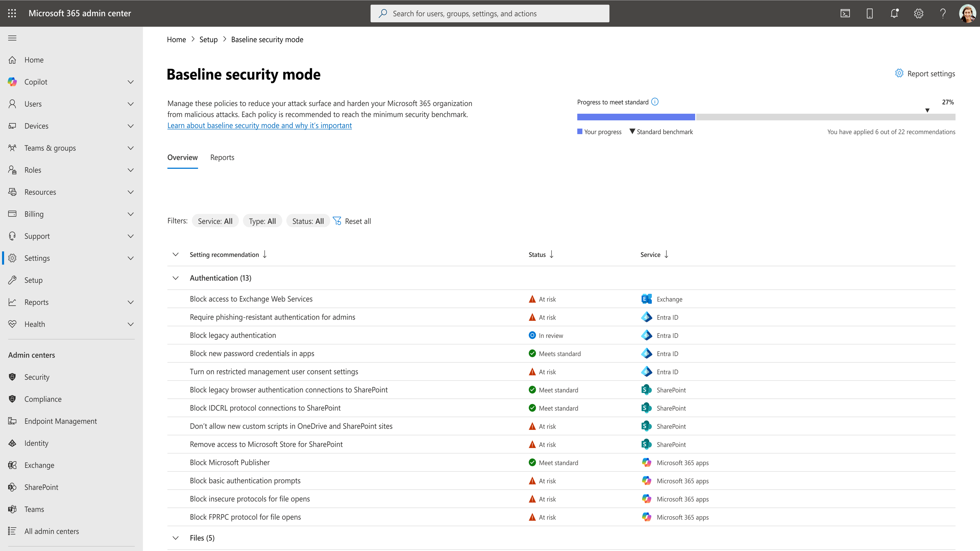This screenshot has height=551, width=980.
Task: Open the Microsoft 365 app launcher
Action: point(12,13)
